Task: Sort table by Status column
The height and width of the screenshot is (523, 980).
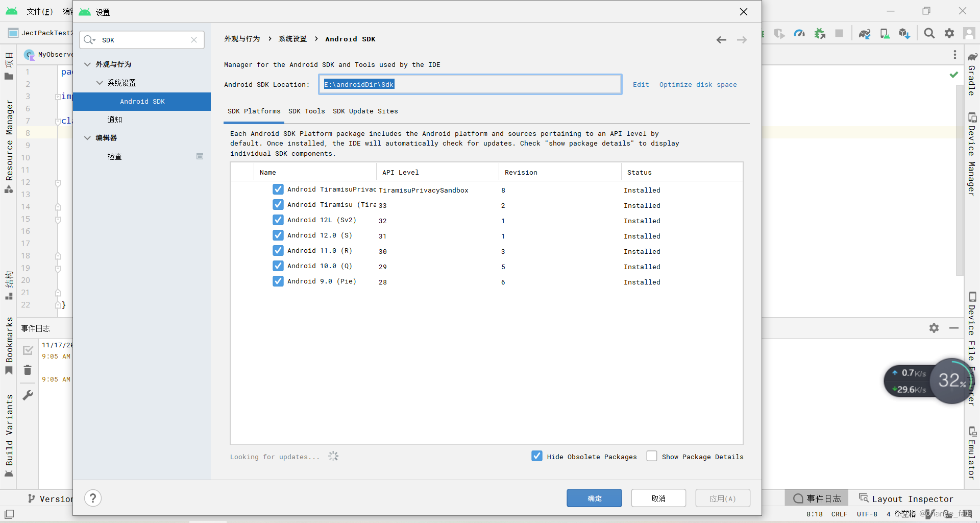Action: point(682,172)
